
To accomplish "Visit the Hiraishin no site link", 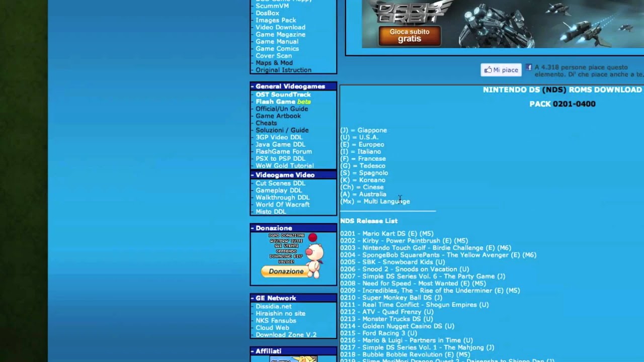I will tap(280, 313).
